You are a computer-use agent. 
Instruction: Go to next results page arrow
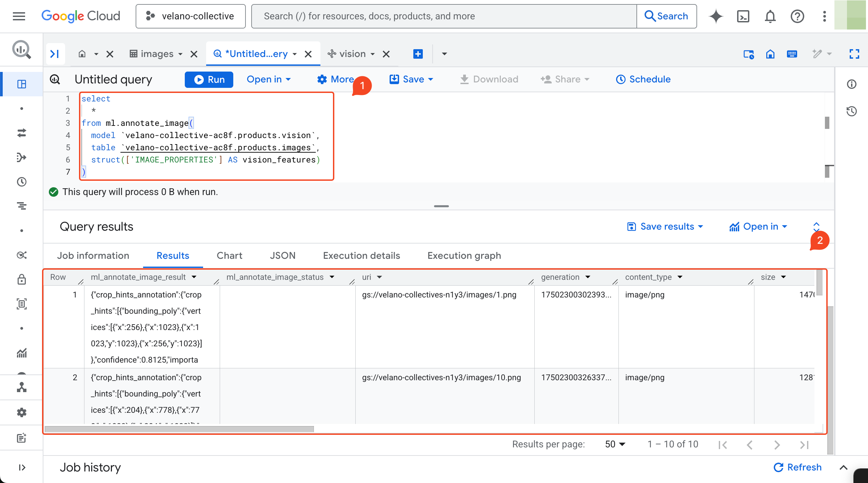(x=777, y=445)
